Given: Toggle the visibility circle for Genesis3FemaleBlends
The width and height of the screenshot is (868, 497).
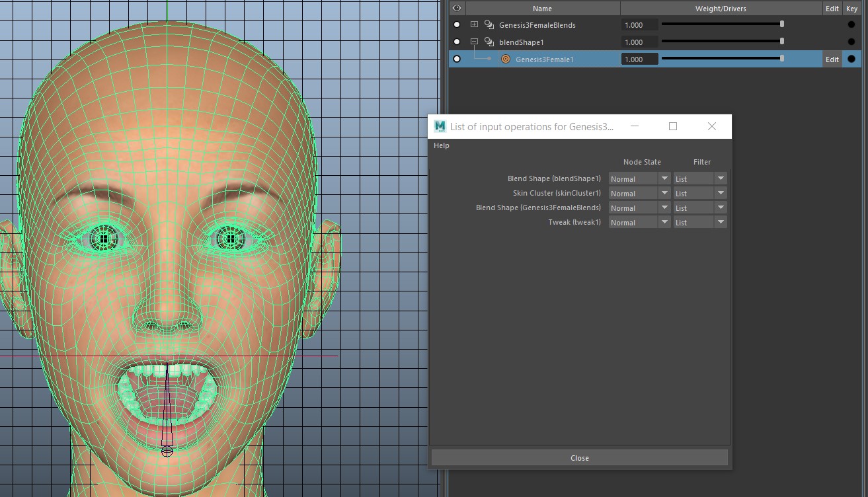Looking at the screenshot, I should [456, 24].
